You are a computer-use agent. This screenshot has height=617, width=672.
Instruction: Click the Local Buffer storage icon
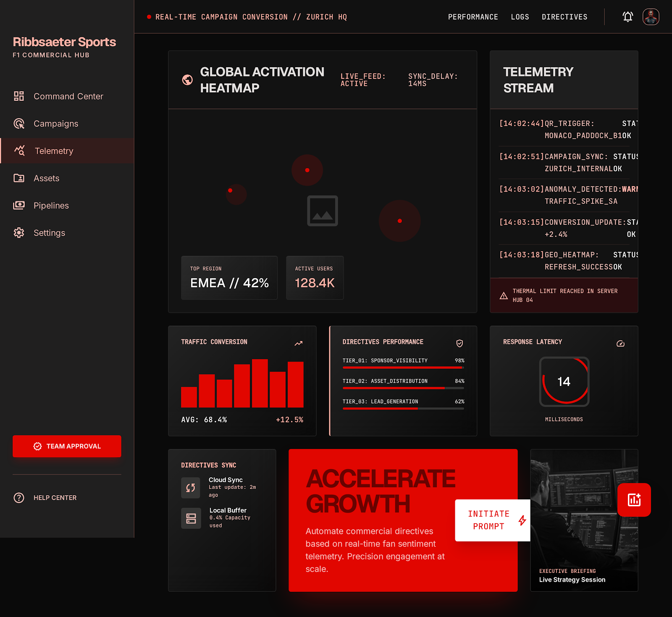coord(191,518)
